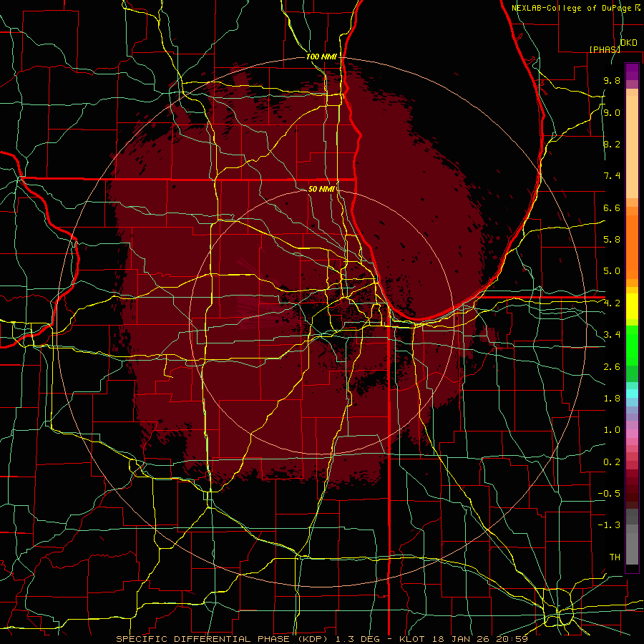Click the 0.2 legend value

(x=612, y=462)
